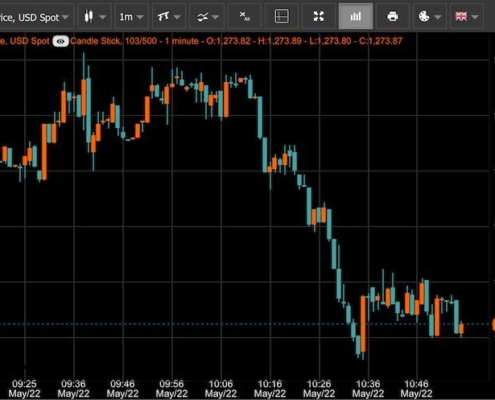The image size is (495, 400).
Task: Click the UK flag language icon
Action: click(x=461, y=16)
